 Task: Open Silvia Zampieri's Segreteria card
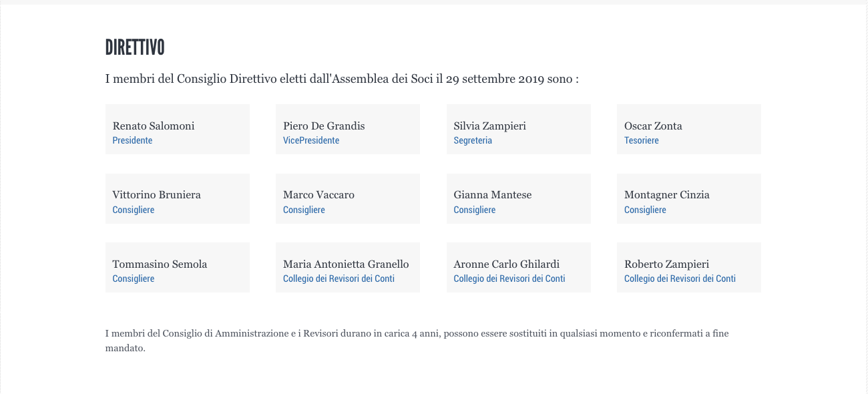(519, 129)
